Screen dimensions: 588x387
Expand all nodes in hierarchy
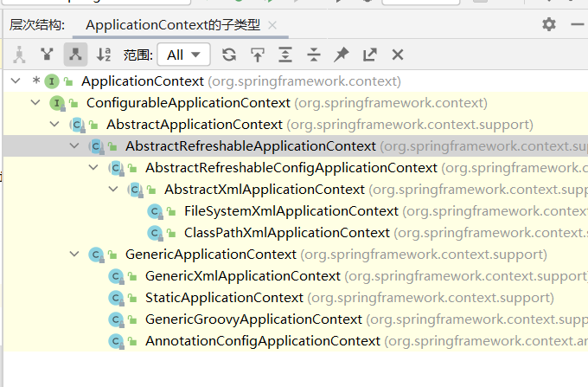click(285, 55)
